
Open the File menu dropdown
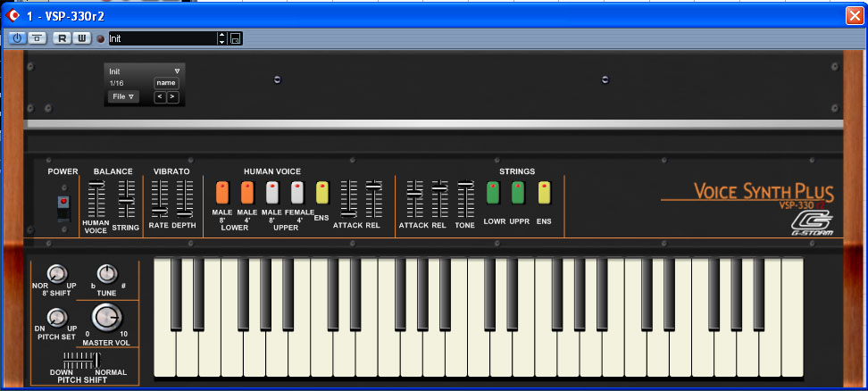(123, 96)
